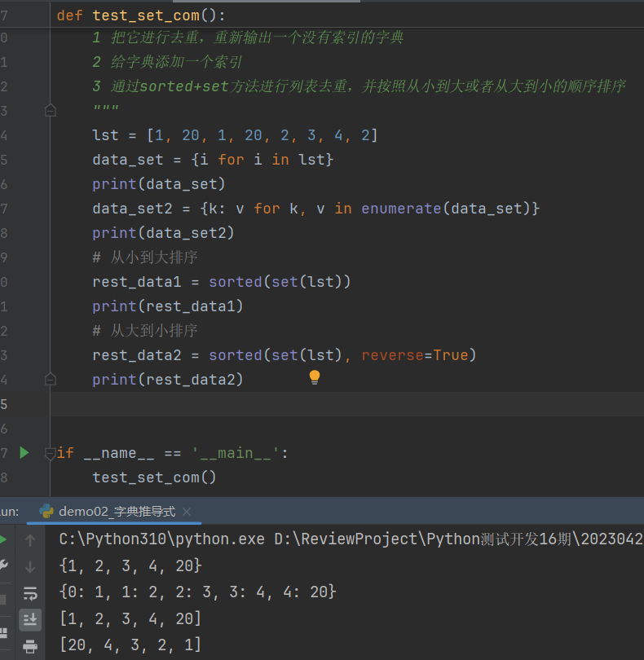Place cursor on def test_set_com(): line
The width and height of the screenshot is (644, 660).
point(141,15)
